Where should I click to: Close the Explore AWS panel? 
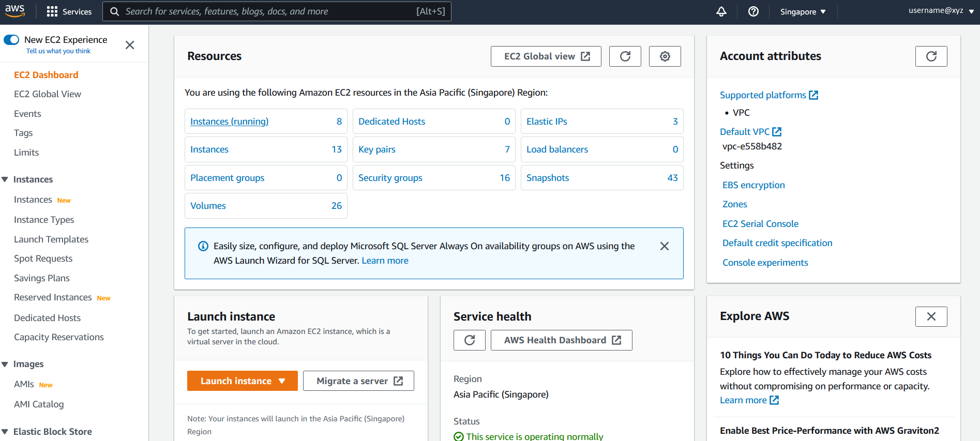point(931,316)
